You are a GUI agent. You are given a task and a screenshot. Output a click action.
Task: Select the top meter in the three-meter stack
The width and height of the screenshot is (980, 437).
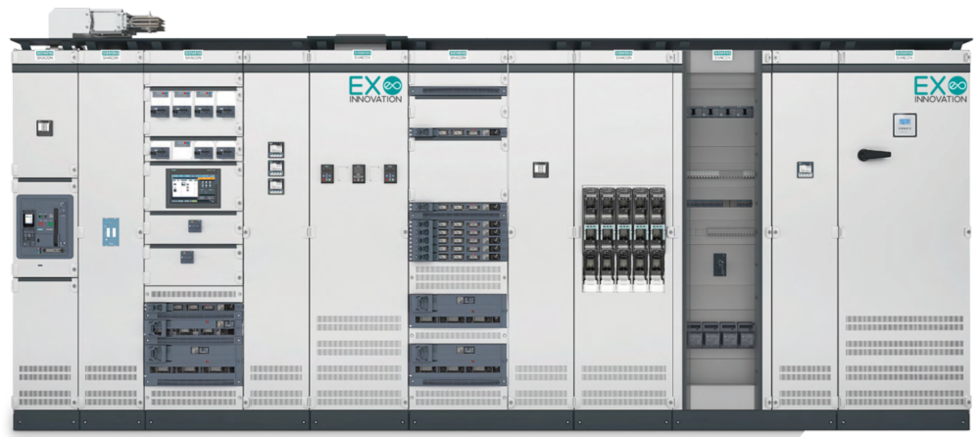pyautogui.click(x=276, y=150)
